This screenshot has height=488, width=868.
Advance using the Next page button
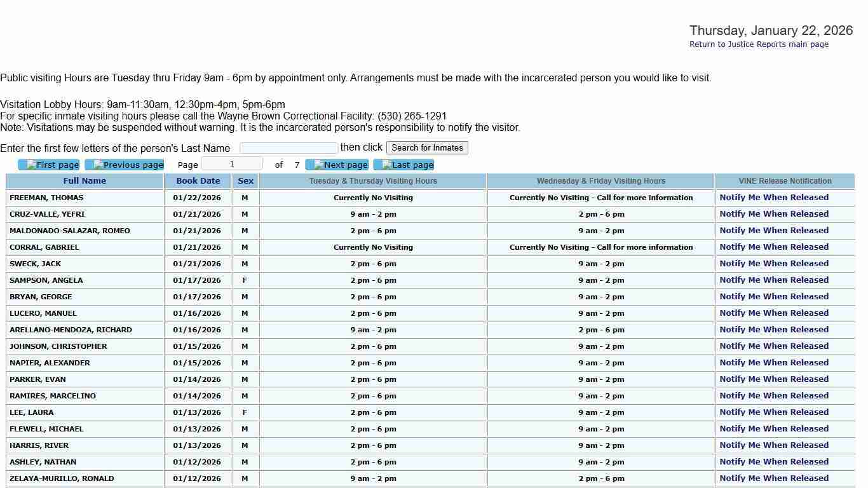tap(337, 165)
